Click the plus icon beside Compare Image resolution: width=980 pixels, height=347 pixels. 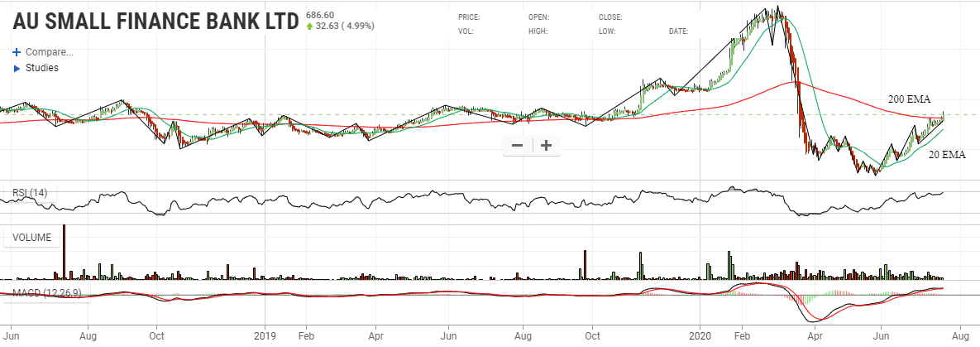17,52
